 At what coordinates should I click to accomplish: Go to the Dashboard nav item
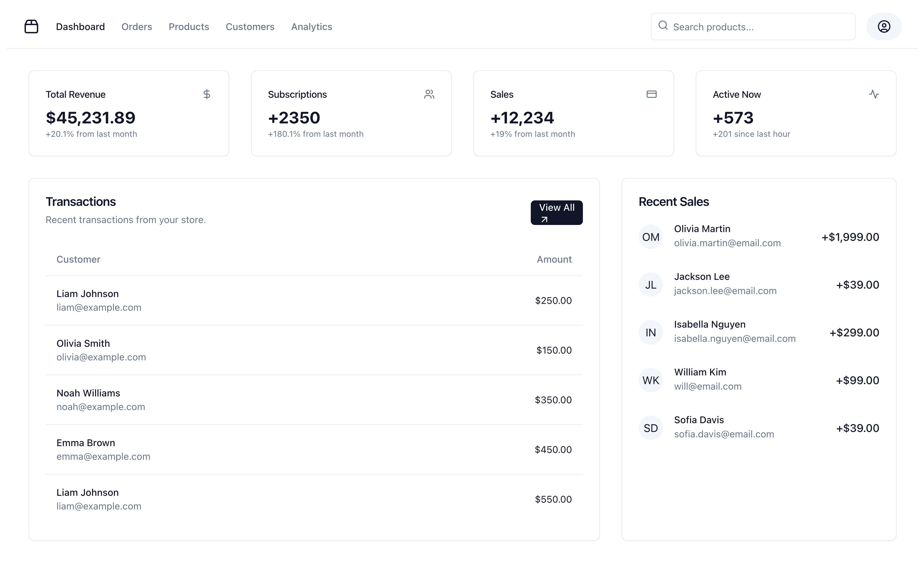(80, 26)
